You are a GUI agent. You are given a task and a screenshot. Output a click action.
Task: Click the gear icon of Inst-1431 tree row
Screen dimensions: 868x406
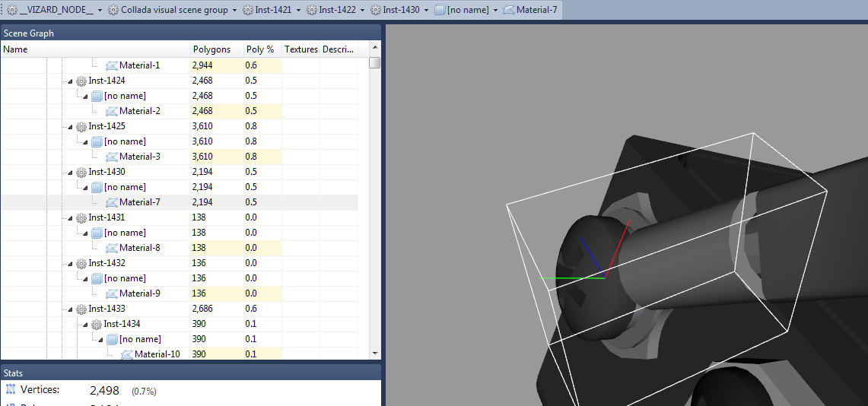click(x=81, y=217)
